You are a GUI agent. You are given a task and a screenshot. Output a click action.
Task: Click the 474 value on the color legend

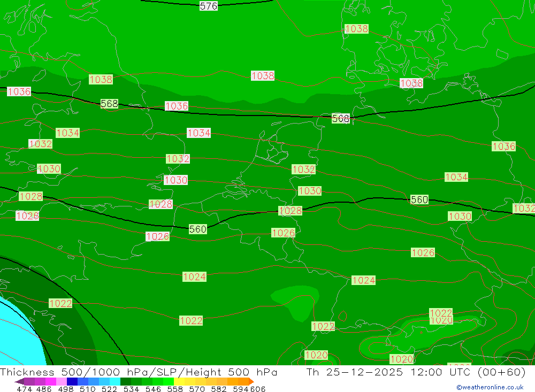pos(24,389)
